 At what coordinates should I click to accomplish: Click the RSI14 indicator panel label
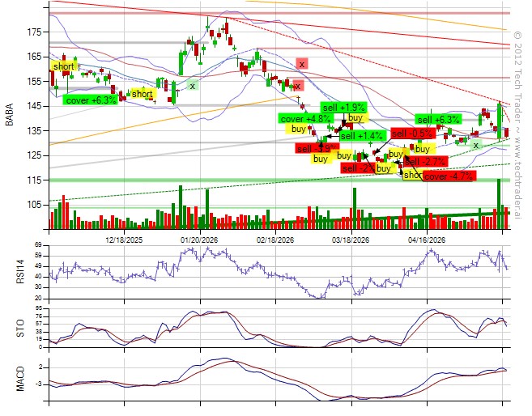click(x=20, y=271)
